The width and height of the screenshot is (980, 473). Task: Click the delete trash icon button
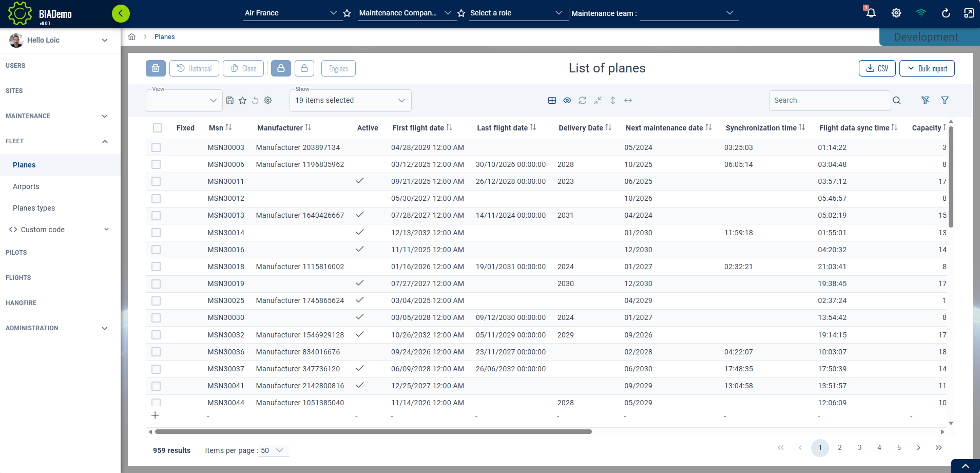(x=156, y=68)
